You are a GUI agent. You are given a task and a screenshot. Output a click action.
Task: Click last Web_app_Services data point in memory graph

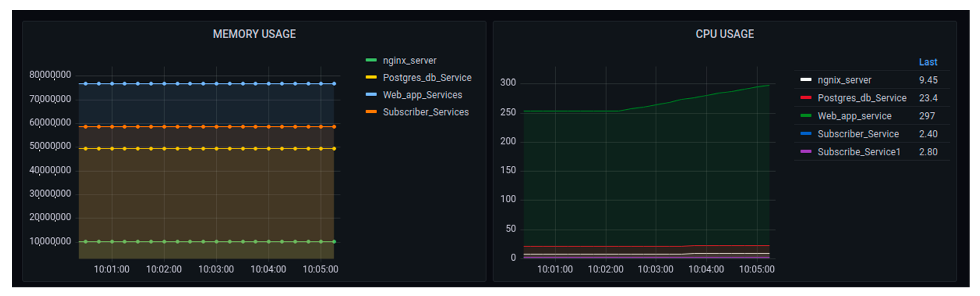coord(334,84)
